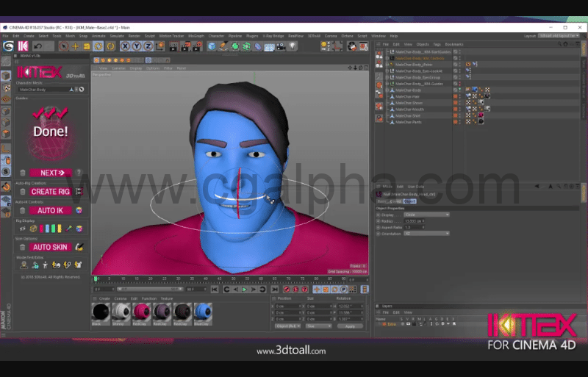Viewport: 588px width, 377px height.
Task: Open the Floor environment objects icon
Action: pyautogui.click(x=269, y=46)
